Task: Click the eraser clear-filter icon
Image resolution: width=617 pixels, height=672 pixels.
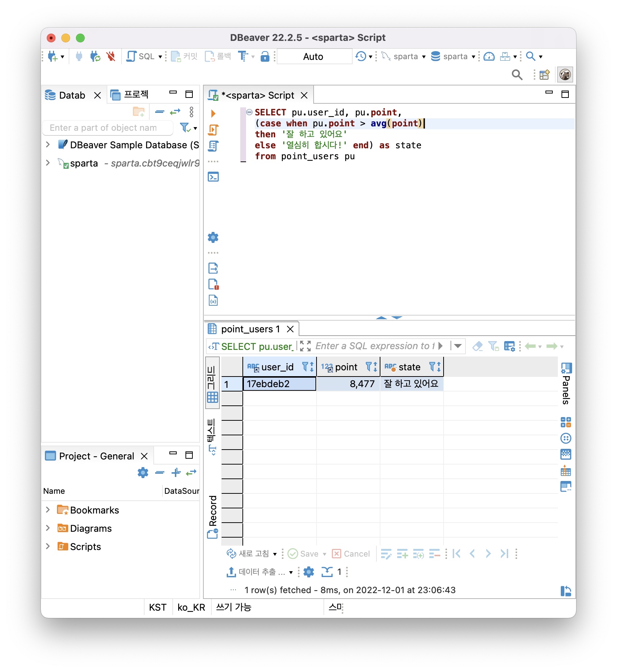Action: click(x=478, y=346)
